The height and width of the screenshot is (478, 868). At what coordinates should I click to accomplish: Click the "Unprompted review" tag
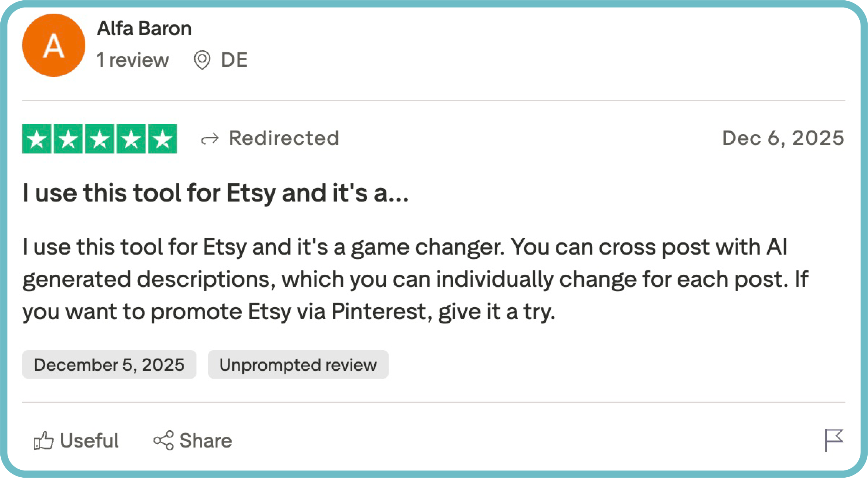point(298,365)
